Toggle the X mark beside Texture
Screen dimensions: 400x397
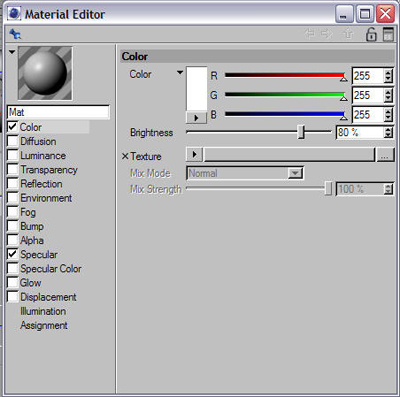pyautogui.click(x=125, y=156)
